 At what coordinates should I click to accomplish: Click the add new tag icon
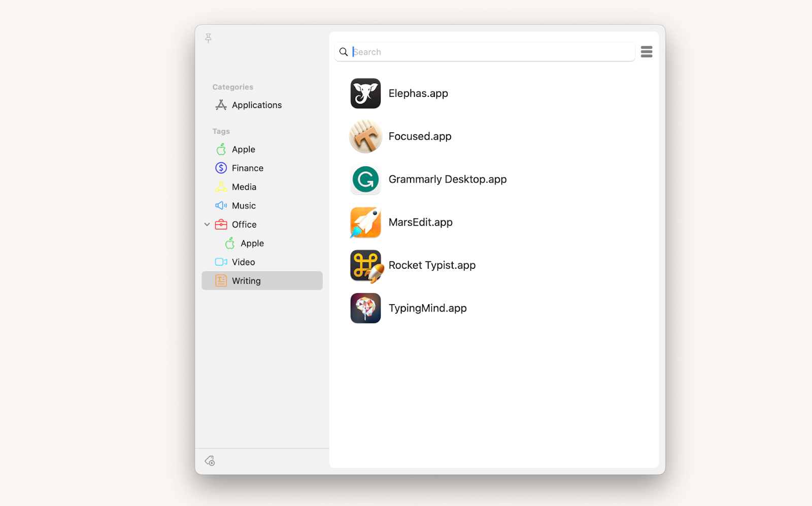[210, 460]
